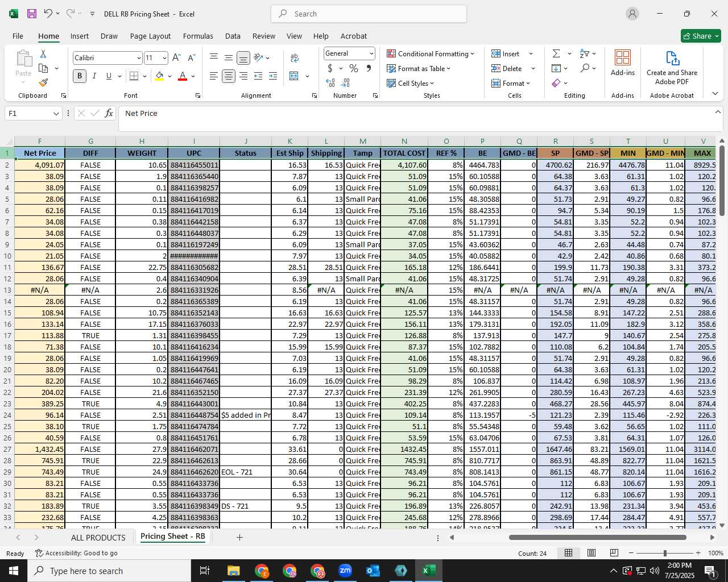Click the Wrap Text icon
This screenshot has height=582, width=728.
coord(295,58)
